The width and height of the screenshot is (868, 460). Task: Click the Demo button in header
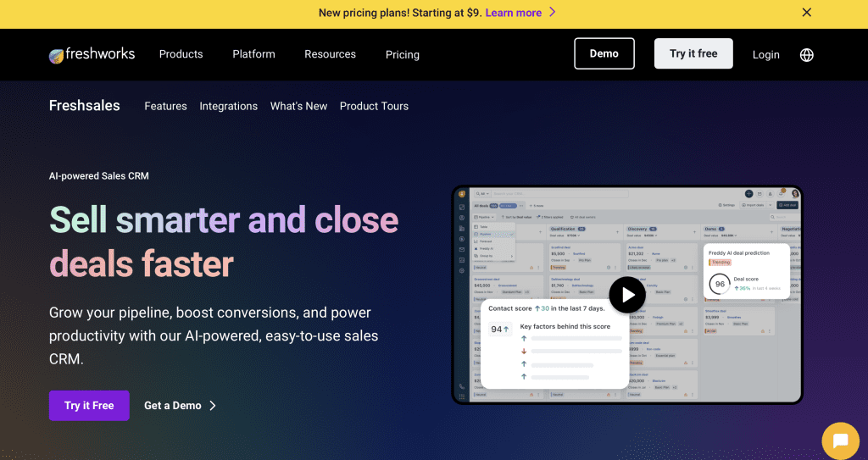604,53
